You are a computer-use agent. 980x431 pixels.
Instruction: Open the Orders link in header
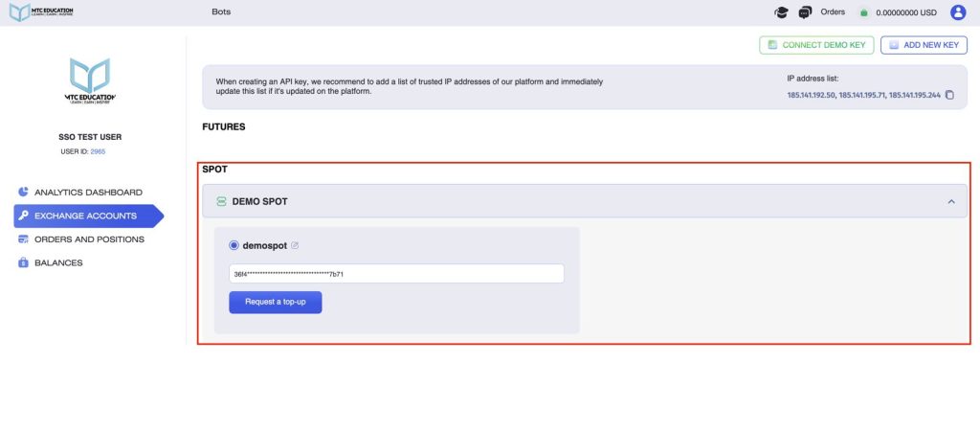coord(833,12)
